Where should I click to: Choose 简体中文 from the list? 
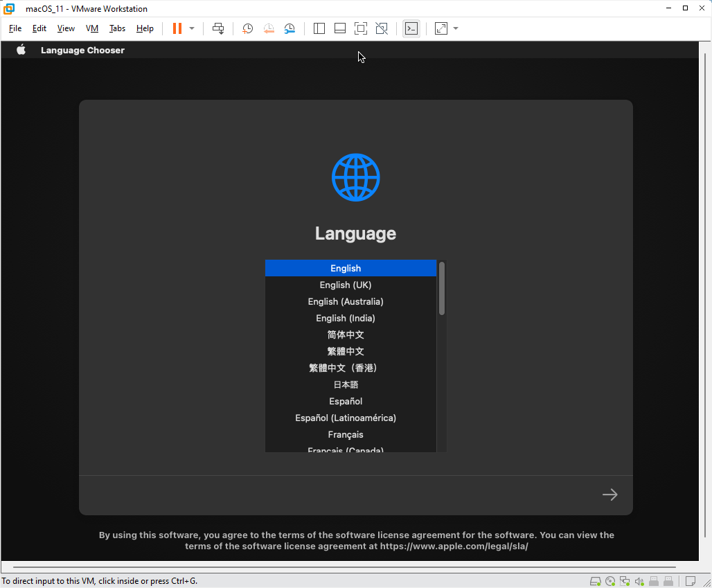coord(350,335)
